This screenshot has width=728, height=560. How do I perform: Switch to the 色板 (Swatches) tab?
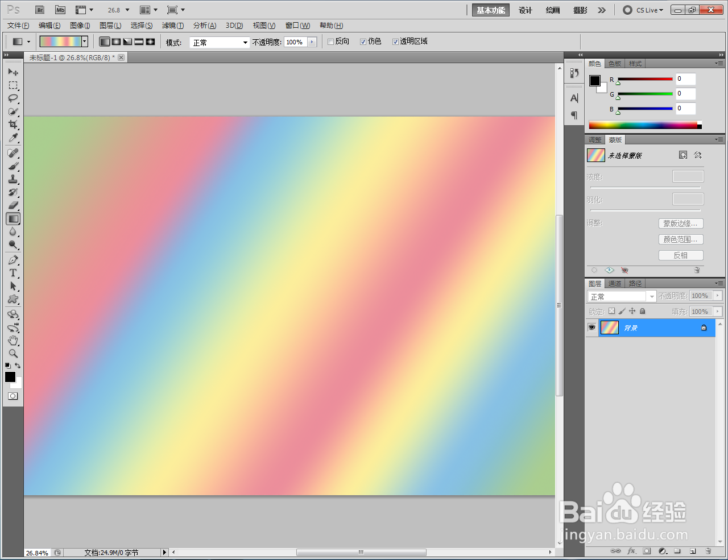click(615, 64)
